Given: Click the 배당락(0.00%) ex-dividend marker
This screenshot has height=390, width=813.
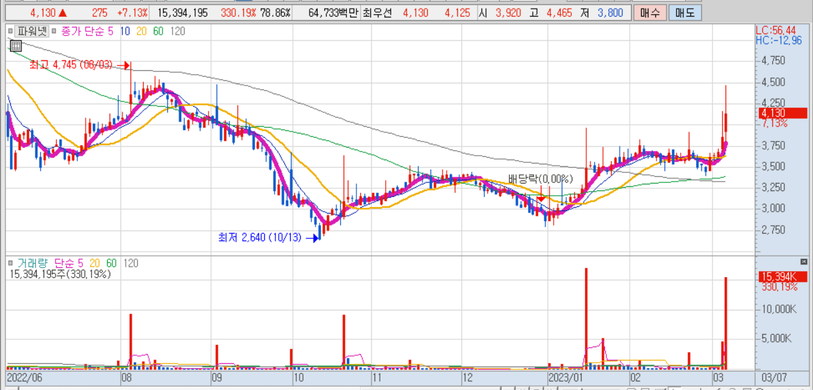Looking at the screenshot, I should (541, 179).
